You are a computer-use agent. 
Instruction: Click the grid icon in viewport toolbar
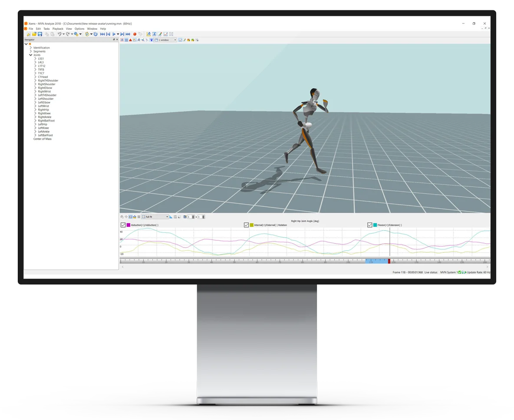pos(126,40)
